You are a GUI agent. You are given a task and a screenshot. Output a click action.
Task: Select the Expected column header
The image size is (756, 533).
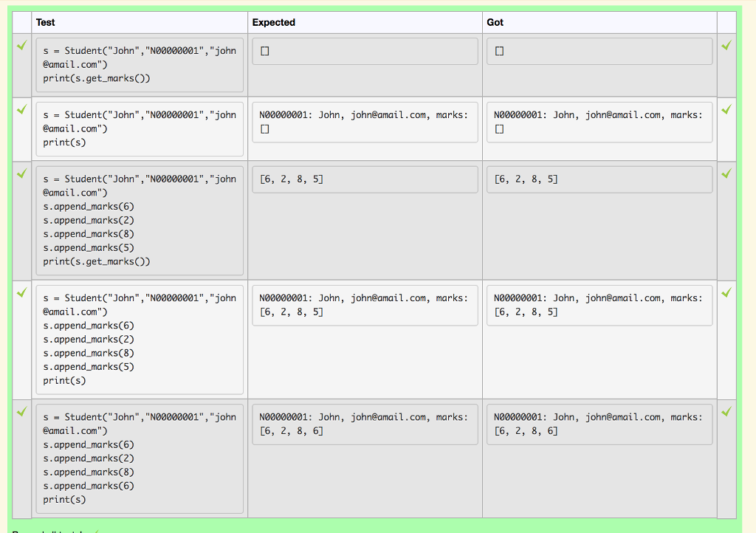273,22
